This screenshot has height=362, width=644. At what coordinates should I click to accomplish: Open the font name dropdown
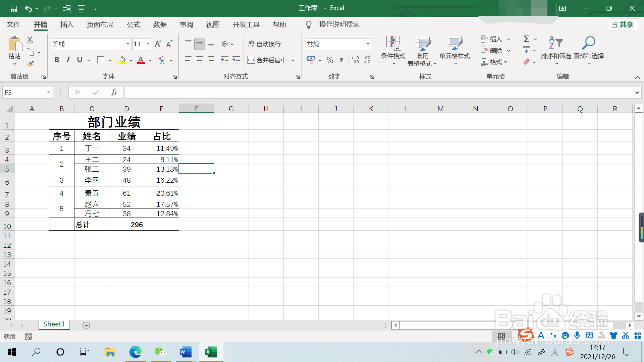pos(128,44)
